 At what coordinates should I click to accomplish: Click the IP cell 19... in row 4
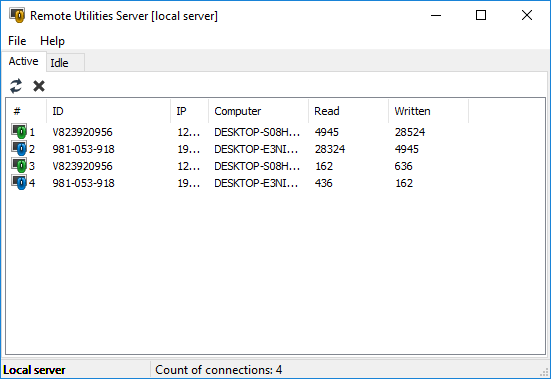click(189, 183)
